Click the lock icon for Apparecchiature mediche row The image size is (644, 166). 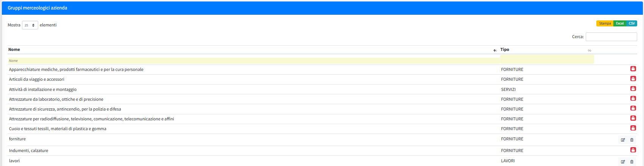pos(633,69)
